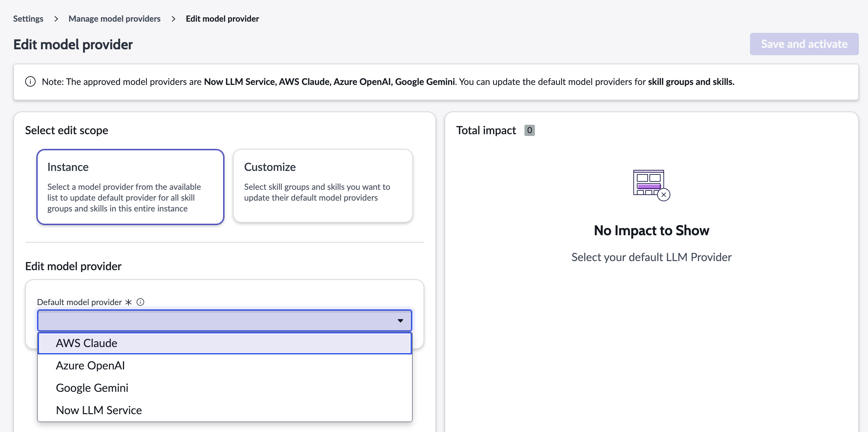This screenshot has width=868, height=432.
Task: Click the Edit model provider breadcrumb
Action: tap(222, 19)
